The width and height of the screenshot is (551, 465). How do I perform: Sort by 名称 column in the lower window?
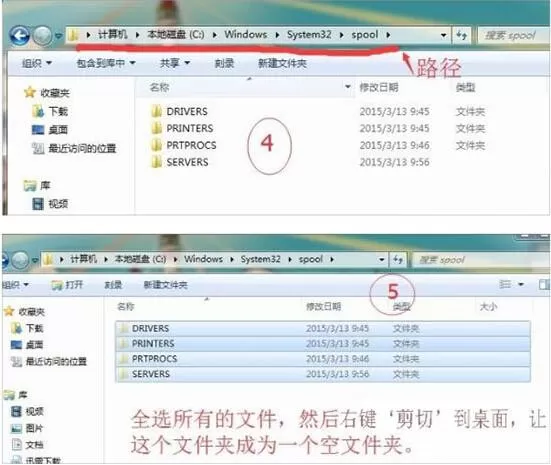[125, 306]
